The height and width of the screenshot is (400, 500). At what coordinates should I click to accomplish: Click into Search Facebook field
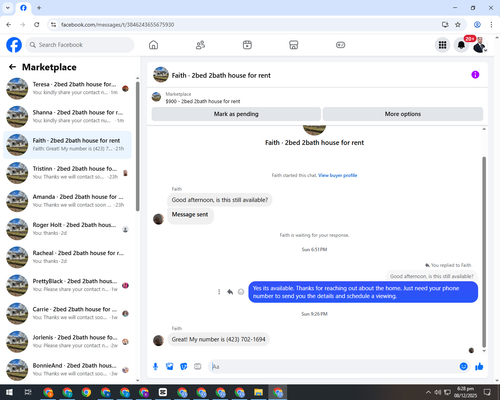(x=80, y=45)
